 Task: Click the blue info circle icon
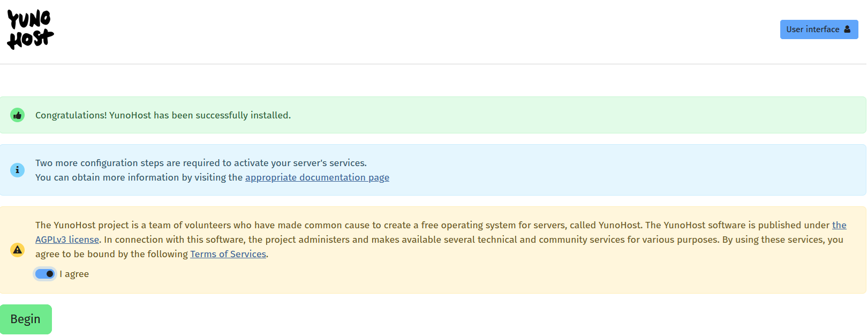pyautogui.click(x=18, y=170)
